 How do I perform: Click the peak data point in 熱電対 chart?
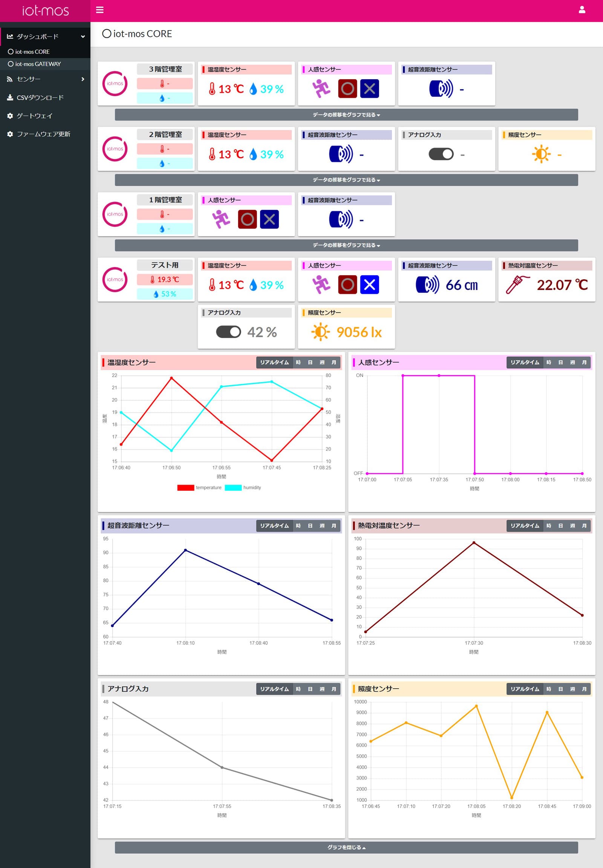(474, 543)
